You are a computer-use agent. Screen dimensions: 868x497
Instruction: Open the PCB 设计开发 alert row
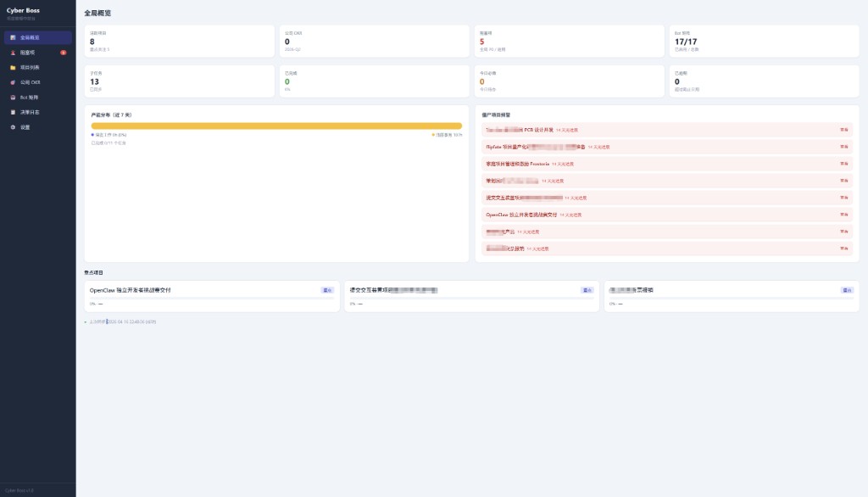(666, 131)
